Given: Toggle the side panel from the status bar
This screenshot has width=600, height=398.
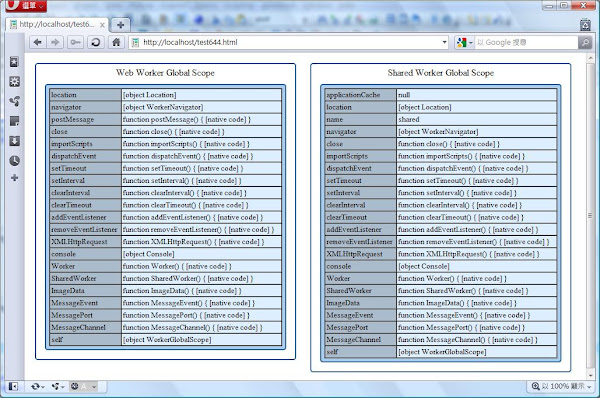Looking at the screenshot, I should (x=13, y=387).
